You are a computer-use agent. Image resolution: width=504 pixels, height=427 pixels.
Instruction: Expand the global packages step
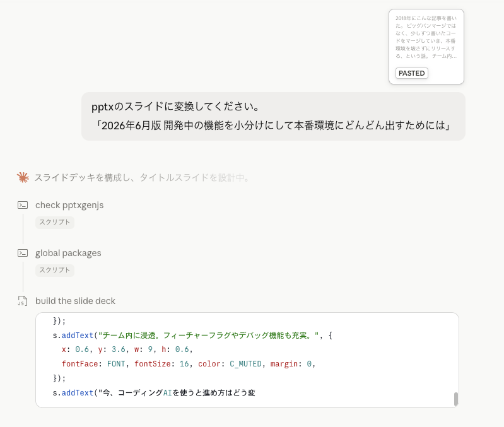(x=68, y=253)
